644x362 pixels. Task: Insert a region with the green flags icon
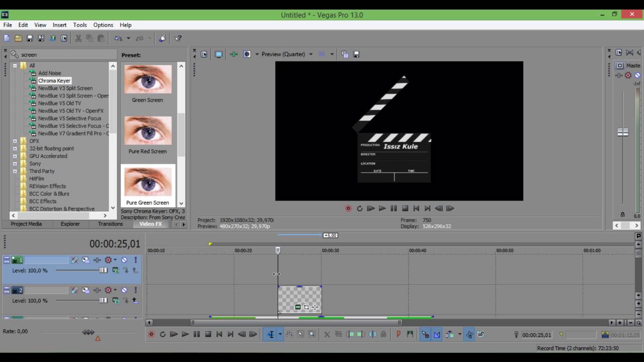(410, 334)
